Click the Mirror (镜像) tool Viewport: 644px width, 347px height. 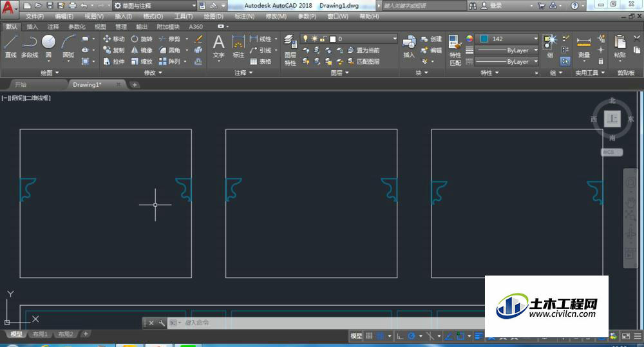142,50
